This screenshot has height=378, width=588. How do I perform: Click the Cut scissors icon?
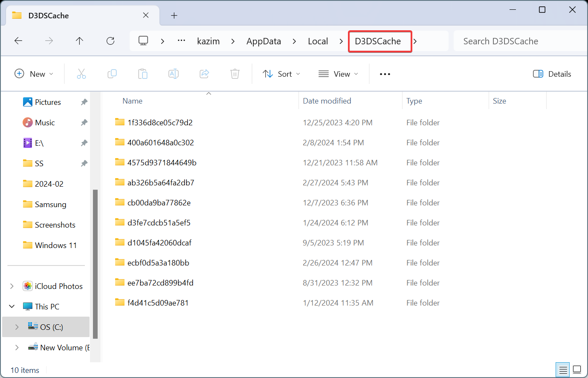81,74
